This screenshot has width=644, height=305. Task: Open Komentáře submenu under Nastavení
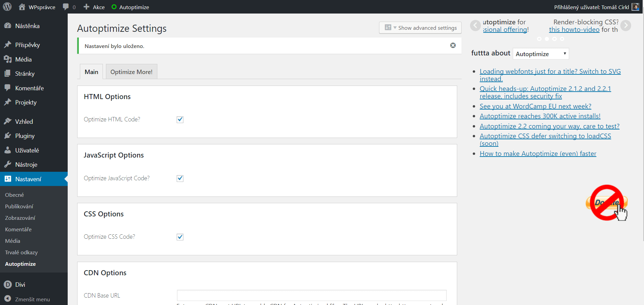[x=18, y=229]
